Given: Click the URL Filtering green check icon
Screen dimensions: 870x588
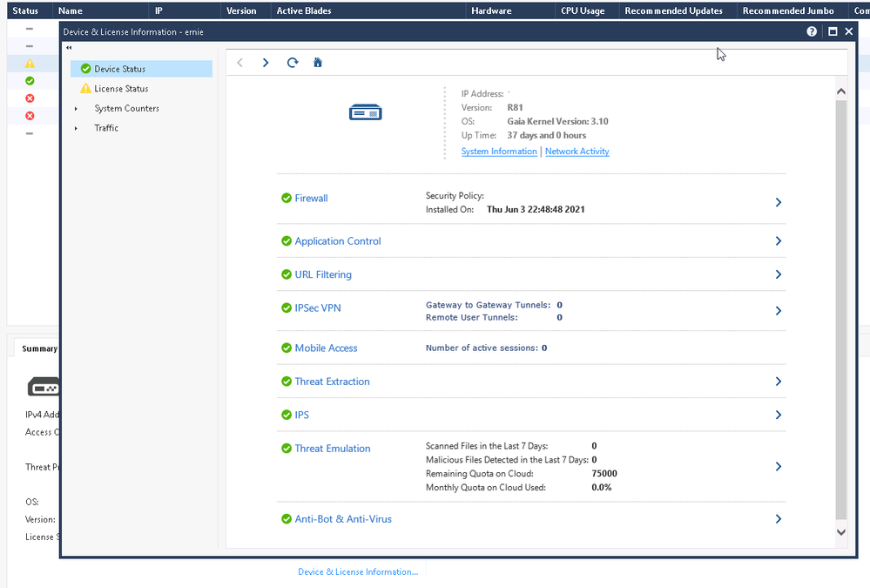Looking at the screenshot, I should click(x=287, y=274).
